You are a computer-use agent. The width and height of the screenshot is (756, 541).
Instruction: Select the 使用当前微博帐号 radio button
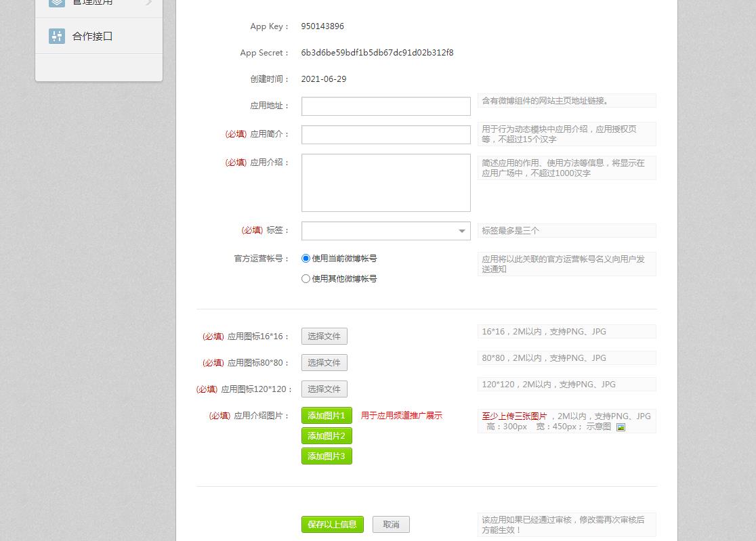coord(306,258)
